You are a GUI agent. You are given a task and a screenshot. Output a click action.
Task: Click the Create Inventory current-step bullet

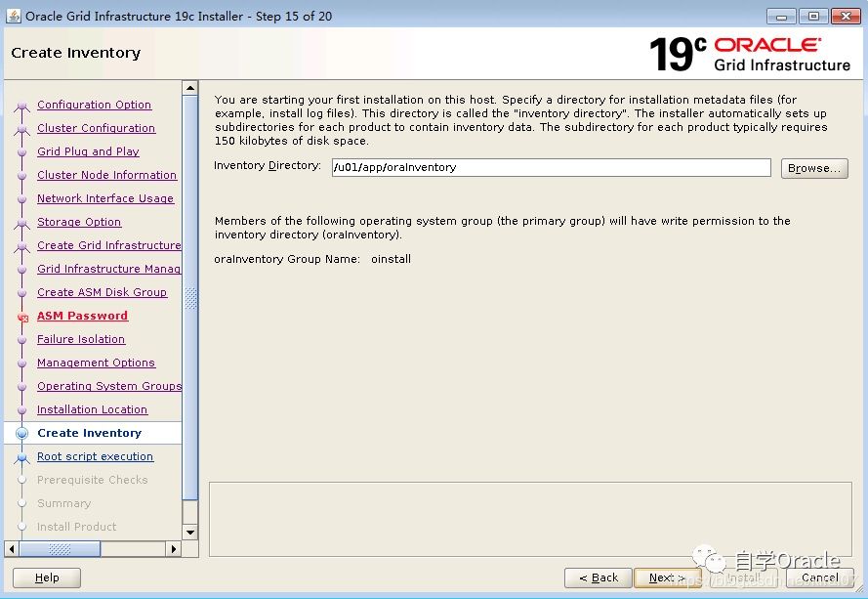22,433
